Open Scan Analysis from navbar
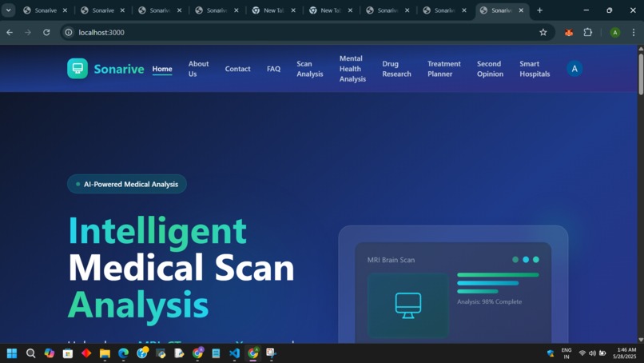Viewport: 644px width, 363px height. click(310, 69)
